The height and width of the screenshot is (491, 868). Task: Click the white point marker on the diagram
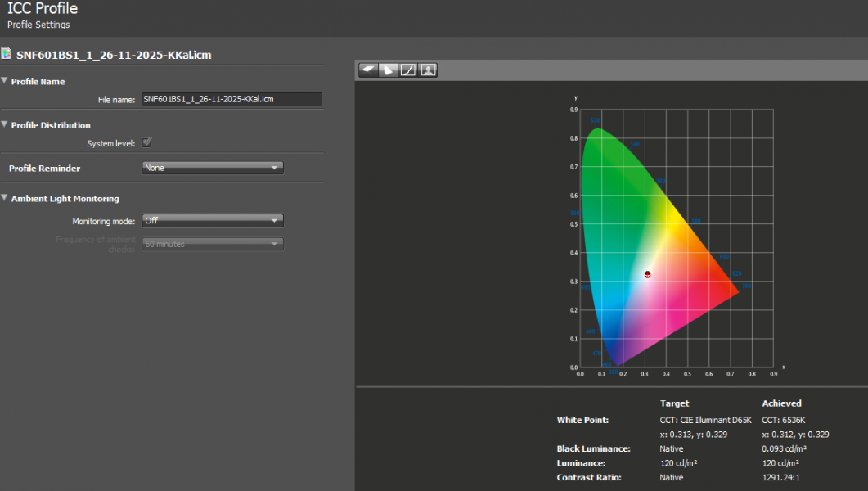(647, 275)
